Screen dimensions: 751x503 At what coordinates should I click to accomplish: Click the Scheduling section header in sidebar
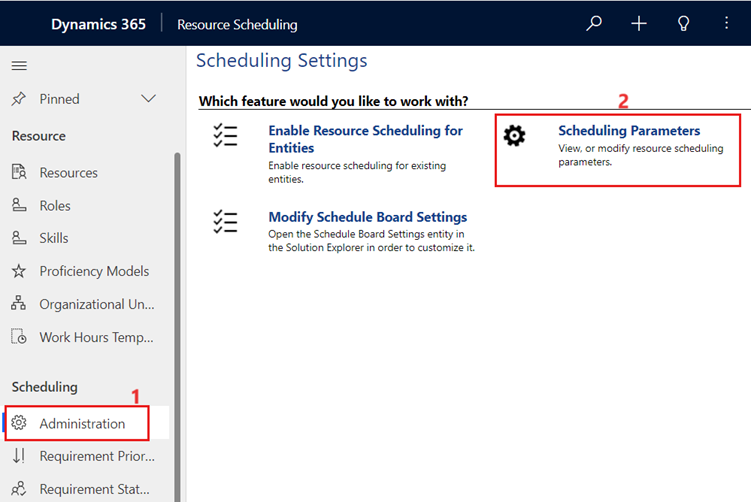pos(45,387)
